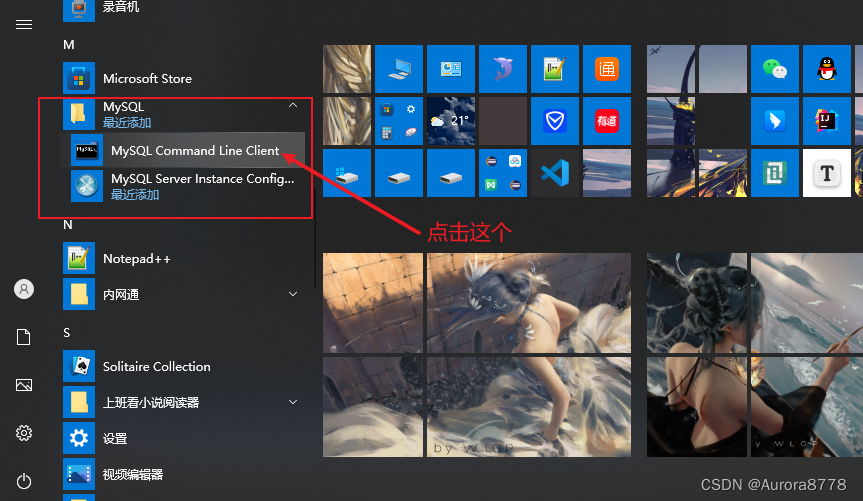Open the drive tile with Windows logo
The width and height of the screenshot is (863, 501).
(347, 173)
